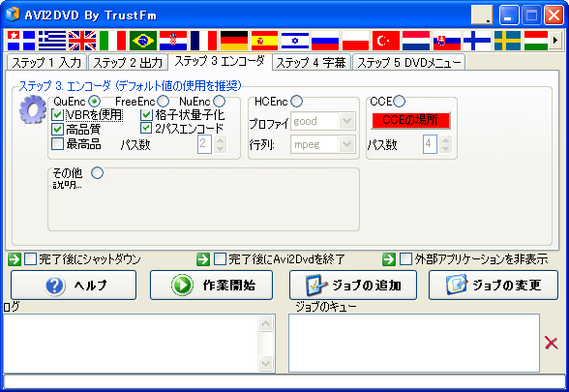Viewport: 569px width, 392px height.
Task: Select the Slovak flag language
Action: click(447, 41)
